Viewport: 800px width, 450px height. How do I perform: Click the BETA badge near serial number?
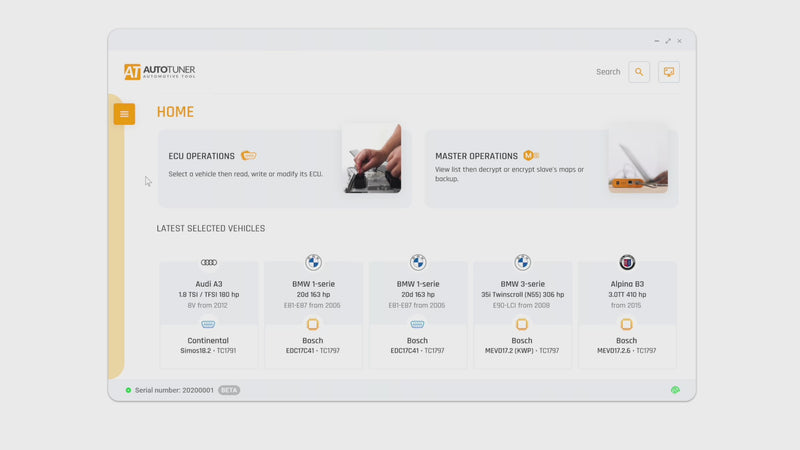tap(229, 390)
